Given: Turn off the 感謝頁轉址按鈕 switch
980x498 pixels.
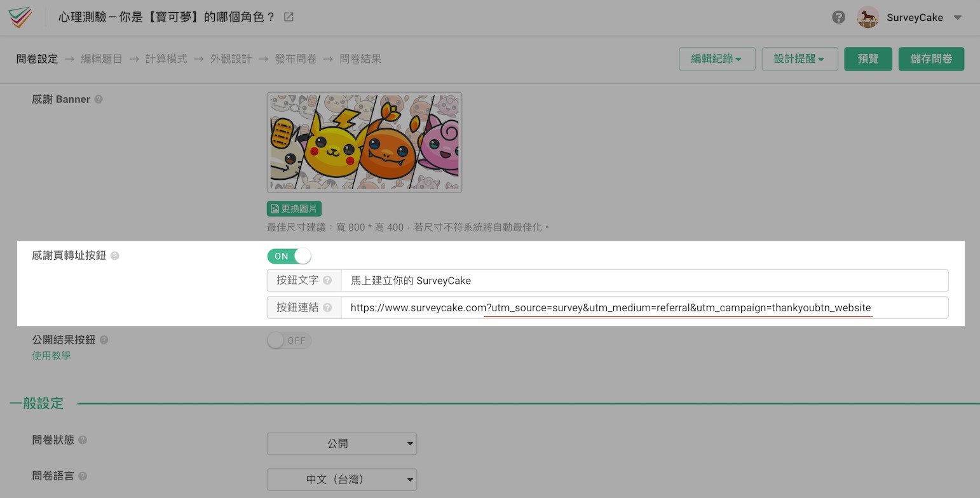Looking at the screenshot, I should [289, 256].
